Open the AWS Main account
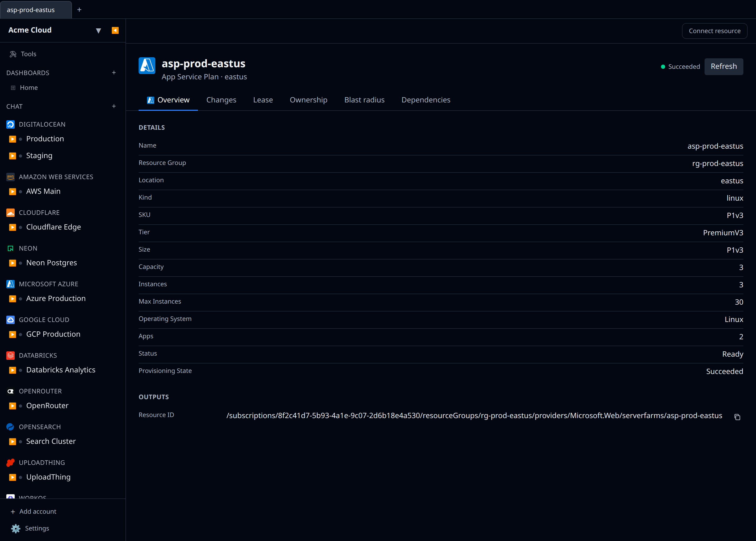Viewport: 756px width, 541px height. point(43,191)
